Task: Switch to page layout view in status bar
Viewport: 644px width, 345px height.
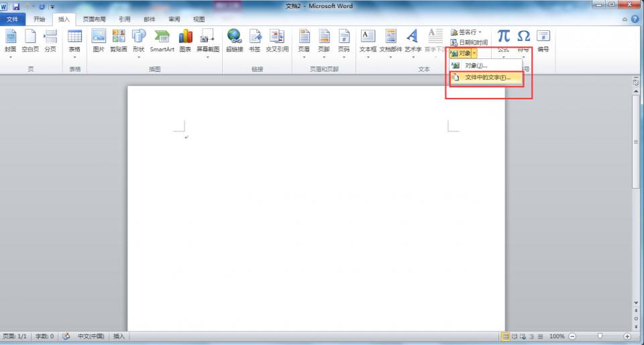Action: [504, 336]
